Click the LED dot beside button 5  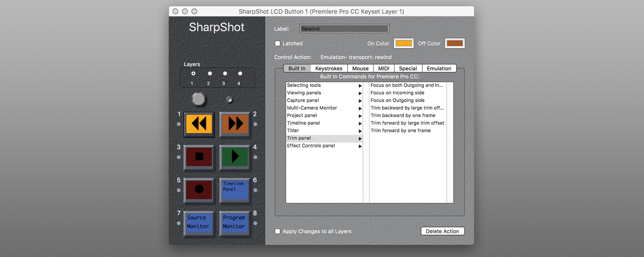tap(179, 190)
